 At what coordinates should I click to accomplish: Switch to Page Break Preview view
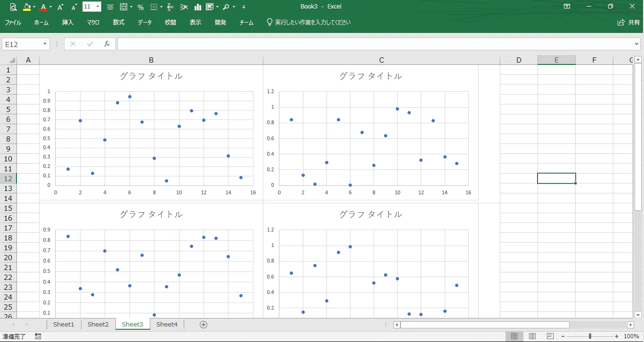550,336
